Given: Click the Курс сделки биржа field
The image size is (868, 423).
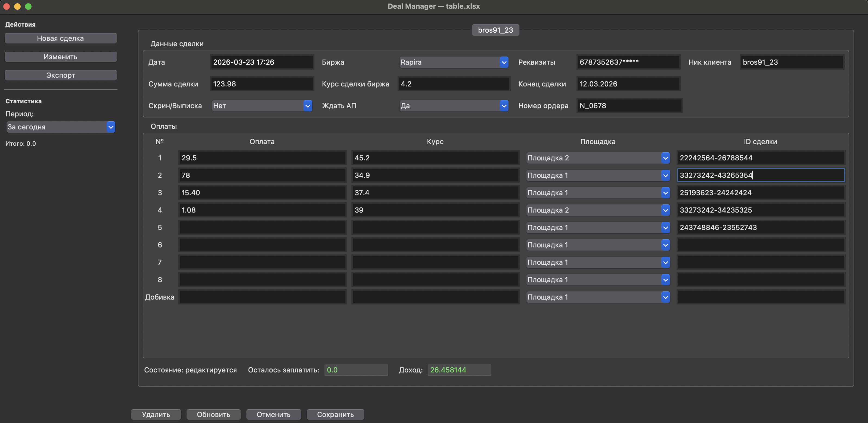Looking at the screenshot, I should tap(454, 84).
